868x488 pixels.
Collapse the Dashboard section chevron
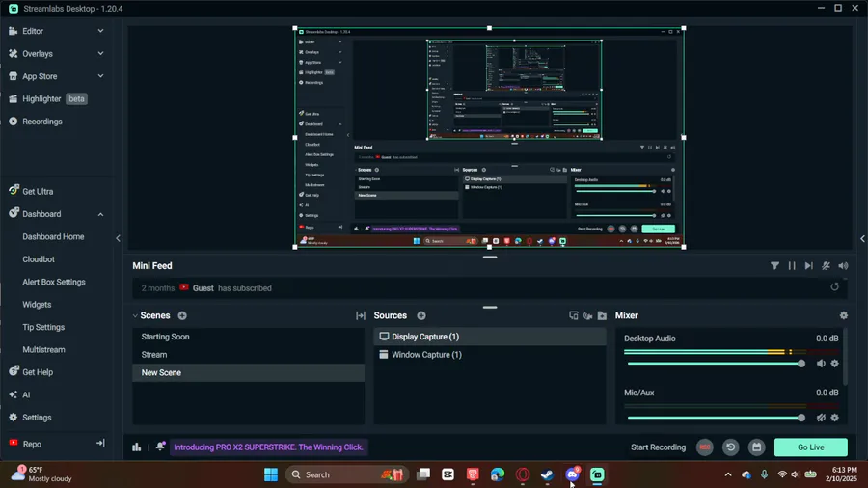[x=100, y=214]
